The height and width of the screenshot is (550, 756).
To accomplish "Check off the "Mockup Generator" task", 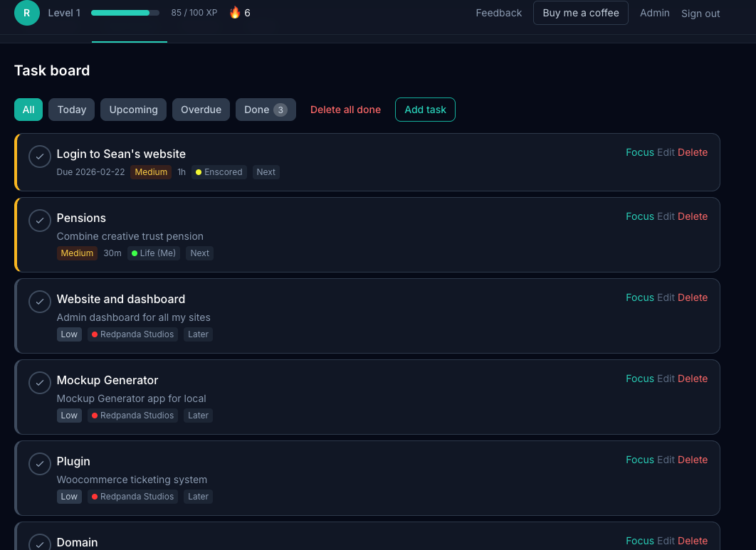I will point(39,383).
